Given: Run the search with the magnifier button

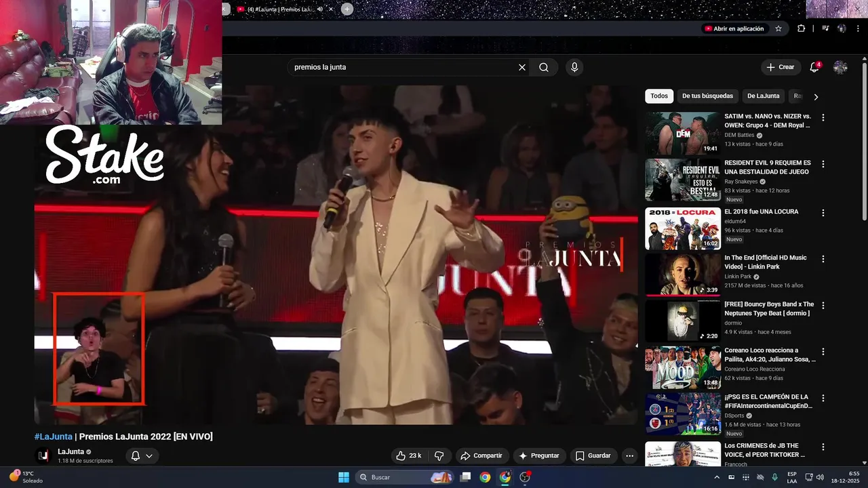Looking at the screenshot, I should (544, 67).
